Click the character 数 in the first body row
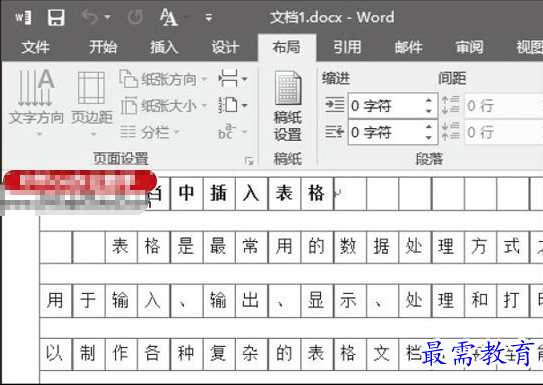The height and width of the screenshot is (385, 543). pos(348,247)
